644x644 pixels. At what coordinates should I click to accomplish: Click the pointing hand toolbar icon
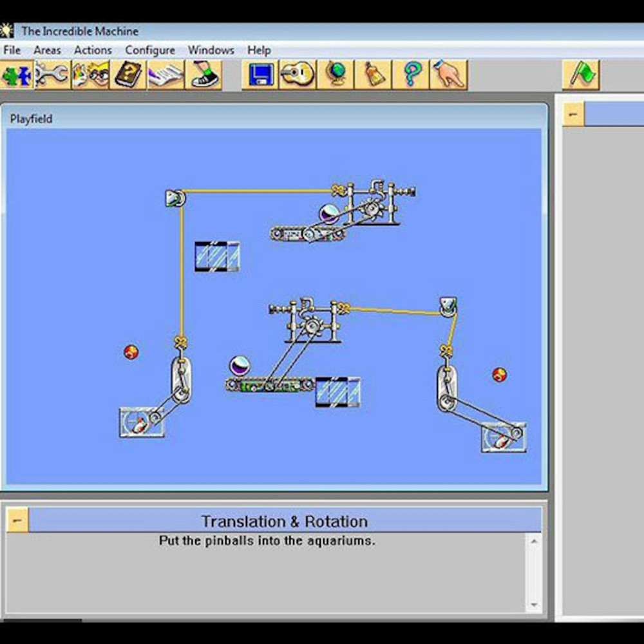(448, 75)
